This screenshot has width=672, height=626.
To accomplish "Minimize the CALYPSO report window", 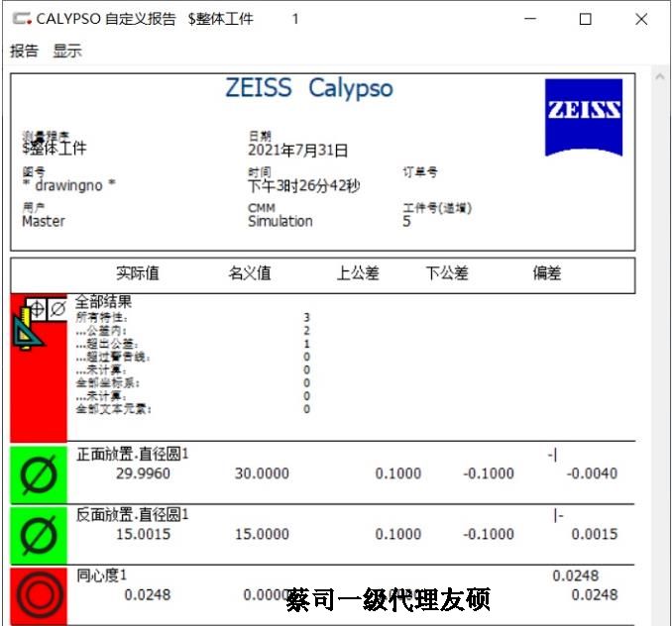I will click(x=530, y=19).
